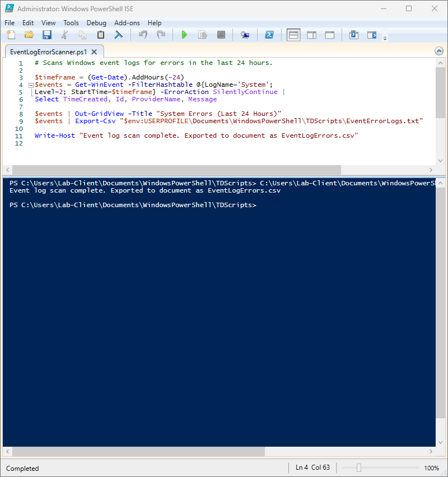448x477 pixels.
Task: Open the Debug menu
Action: pos(96,23)
